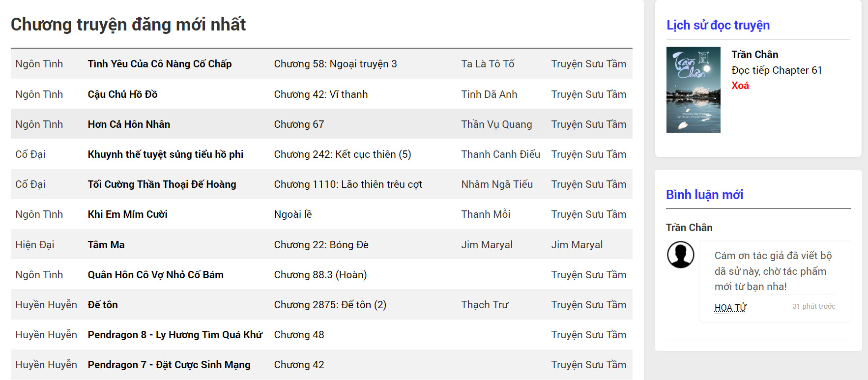This screenshot has height=380, width=868.
Task: Open Chương 1110: Lão thiên trêu cợt
Action: click(348, 184)
